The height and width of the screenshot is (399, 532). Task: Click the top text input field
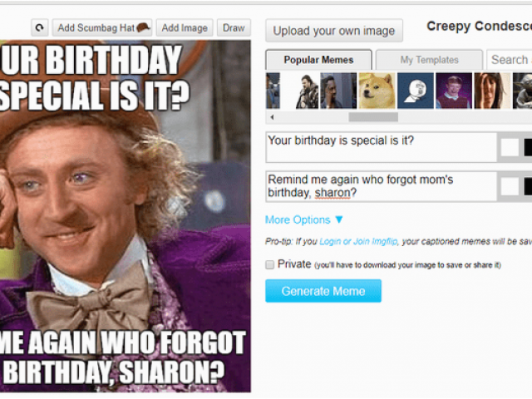(x=381, y=147)
